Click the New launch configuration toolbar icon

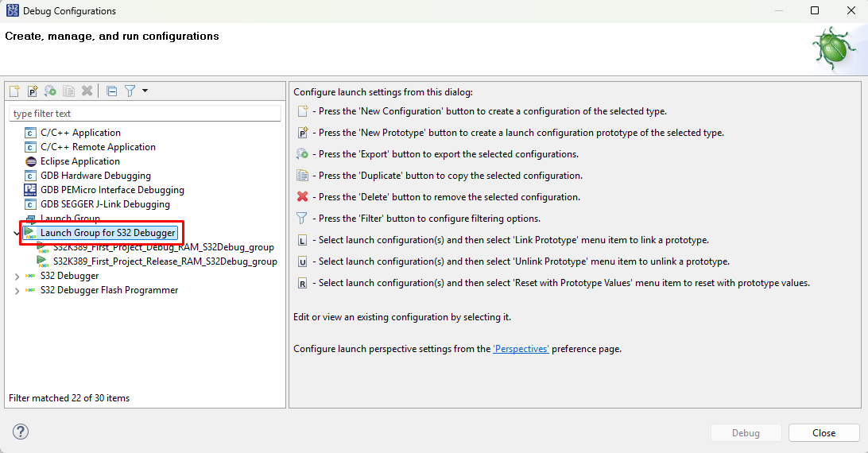coord(14,91)
